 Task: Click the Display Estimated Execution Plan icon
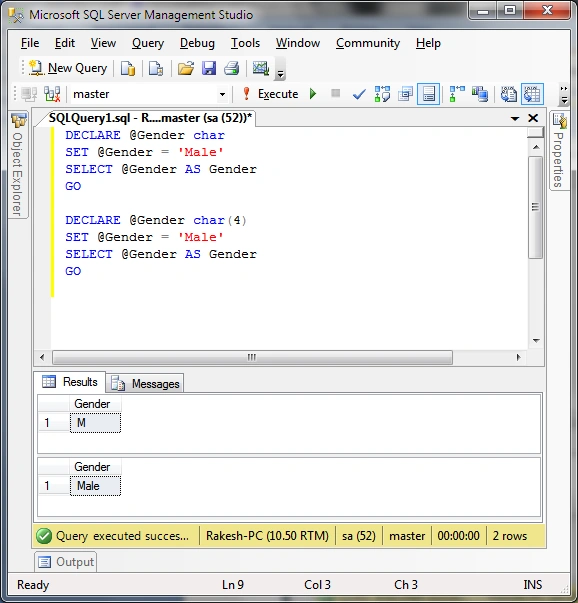tap(382, 94)
